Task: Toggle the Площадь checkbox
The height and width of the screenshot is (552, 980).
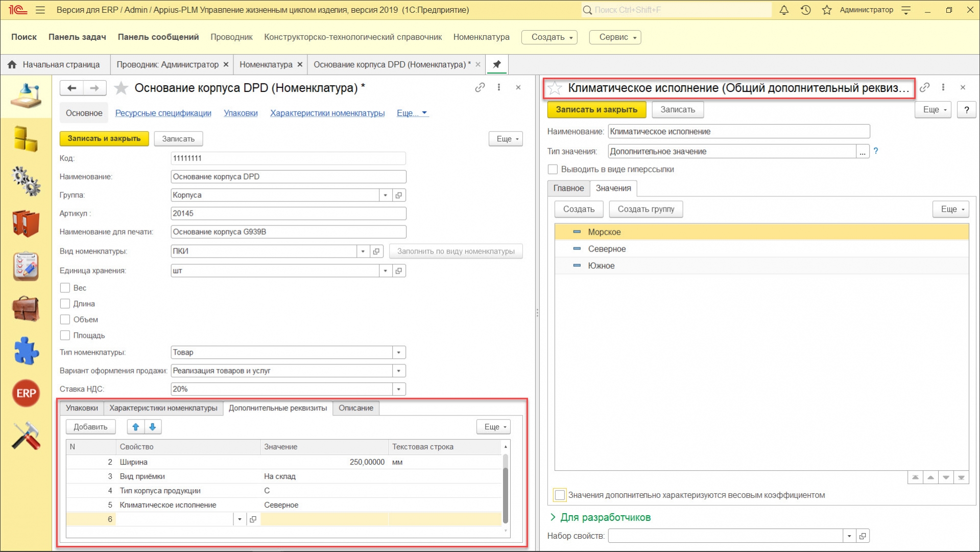Action: [x=65, y=335]
